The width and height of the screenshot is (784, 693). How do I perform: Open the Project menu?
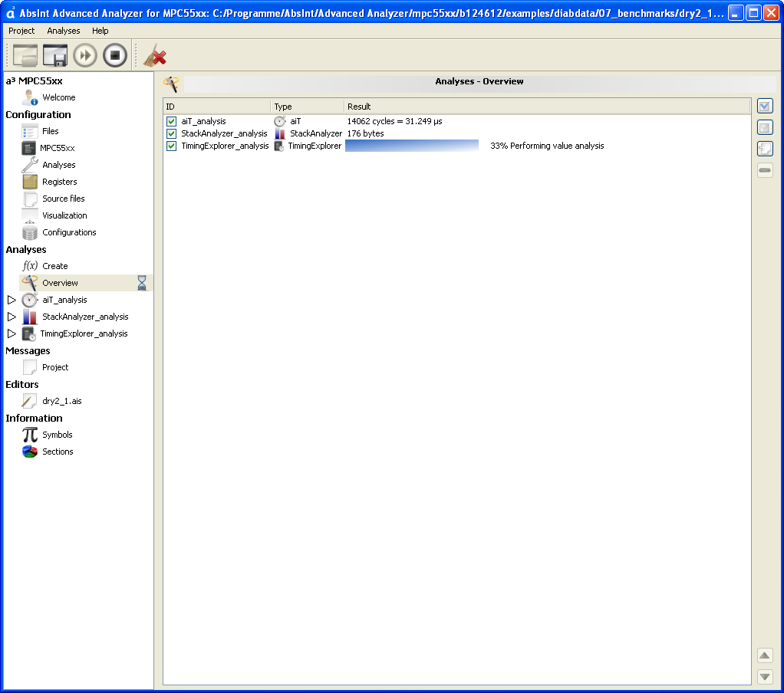tap(21, 31)
